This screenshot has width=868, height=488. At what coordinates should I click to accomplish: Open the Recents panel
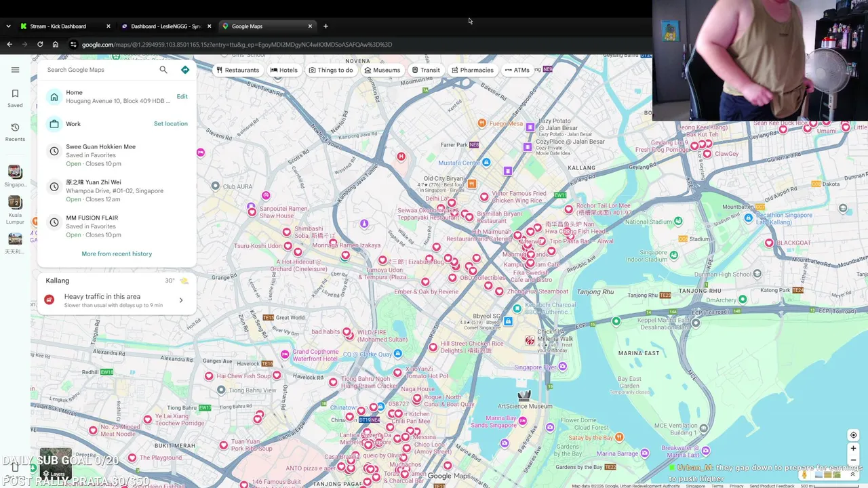coord(15,131)
